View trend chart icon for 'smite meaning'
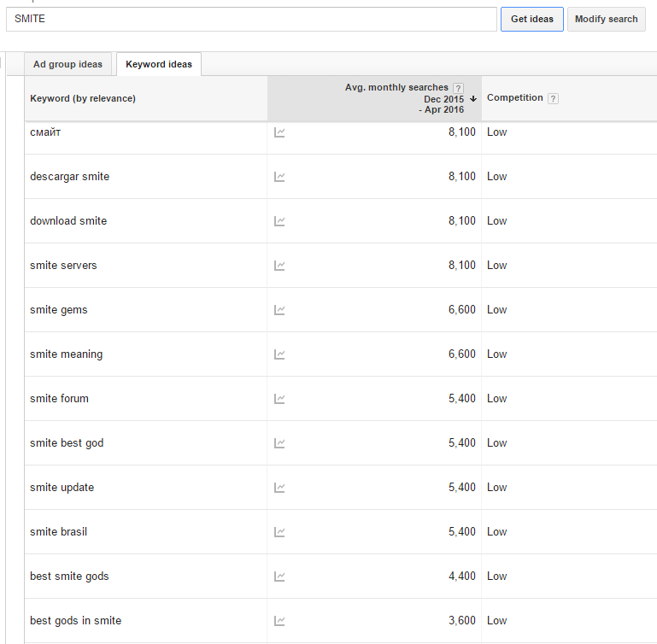The width and height of the screenshot is (657, 644). (x=279, y=354)
